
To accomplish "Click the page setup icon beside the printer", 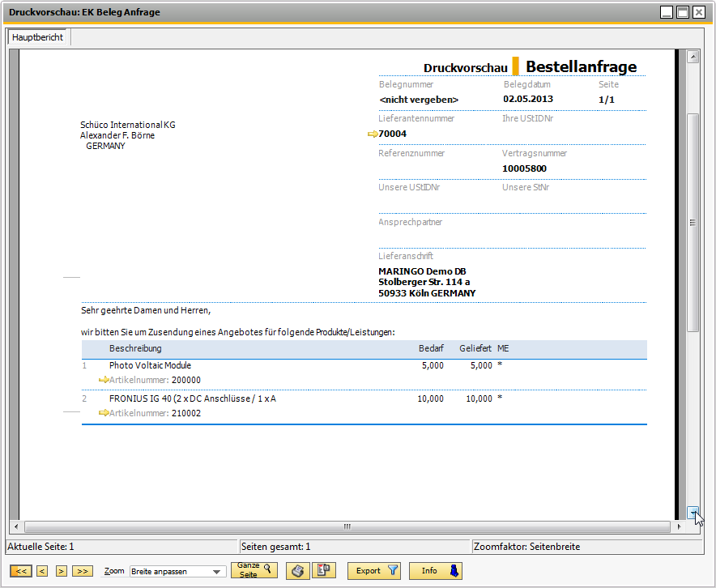I will pyautogui.click(x=324, y=571).
